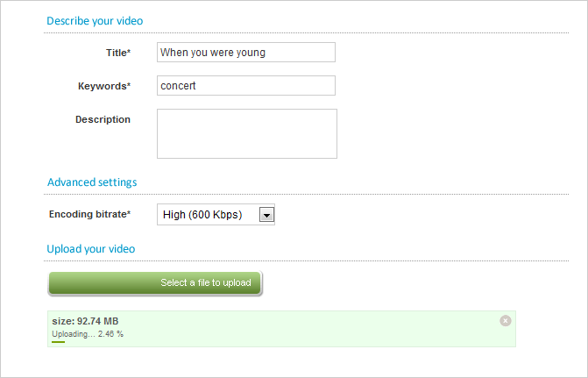
Task: Select the Describe your video heading
Action: (95, 20)
